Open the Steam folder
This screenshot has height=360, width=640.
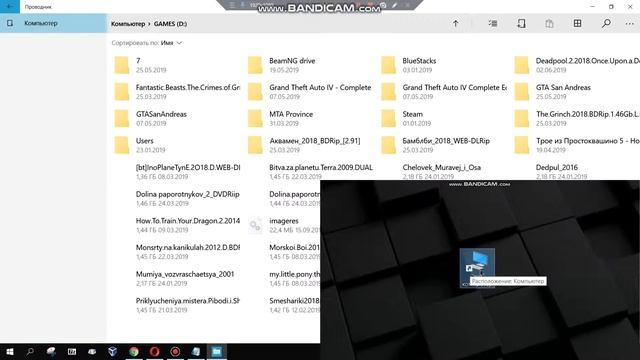coord(444,118)
